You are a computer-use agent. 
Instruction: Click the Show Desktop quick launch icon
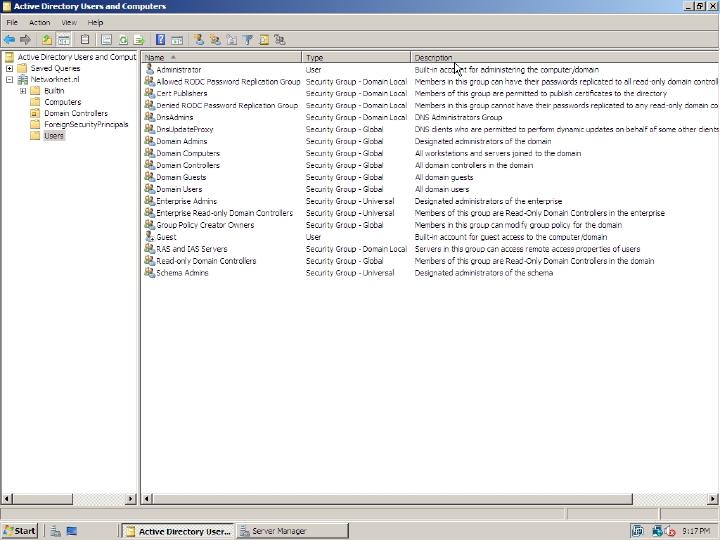[72, 531]
